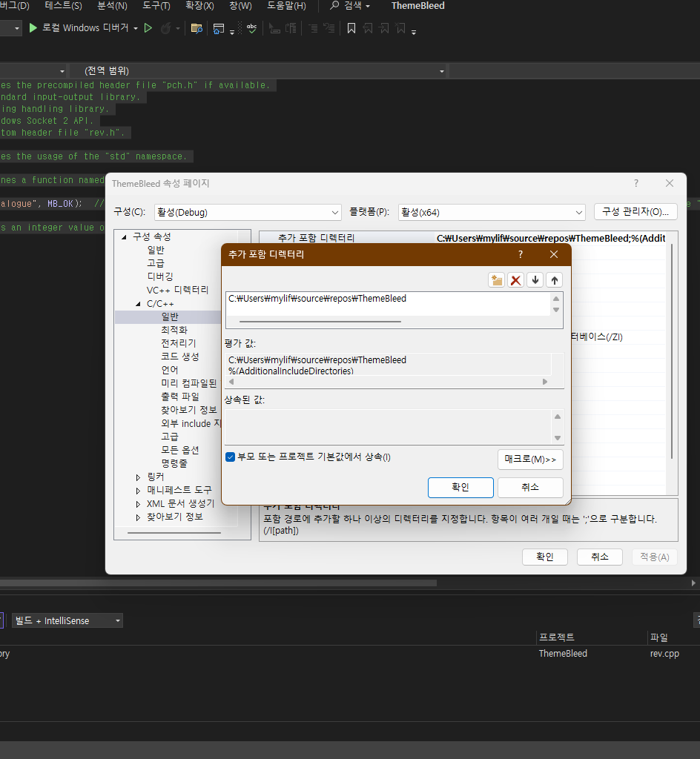Click rev.cpp in the error list
The width and height of the screenshot is (700, 759).
click(664, 654)
